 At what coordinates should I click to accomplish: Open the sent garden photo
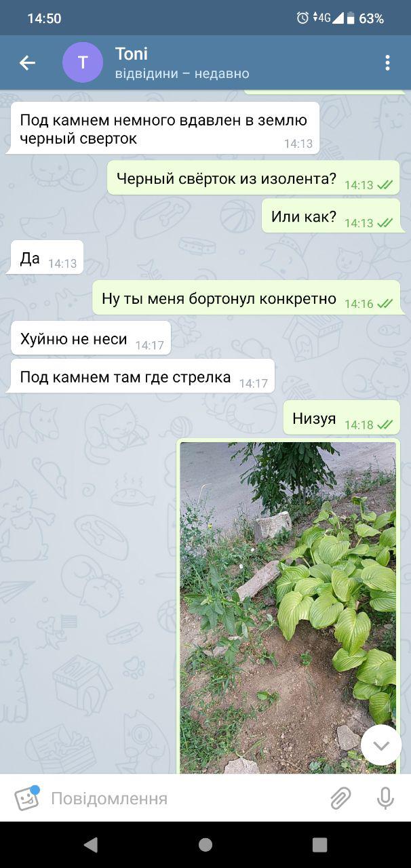click(288, 607)
